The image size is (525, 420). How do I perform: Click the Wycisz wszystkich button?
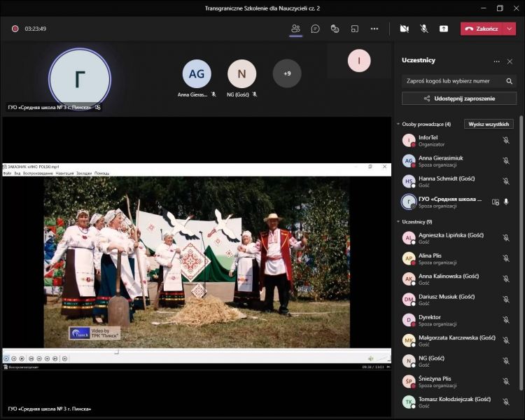[x=489, y=124]
